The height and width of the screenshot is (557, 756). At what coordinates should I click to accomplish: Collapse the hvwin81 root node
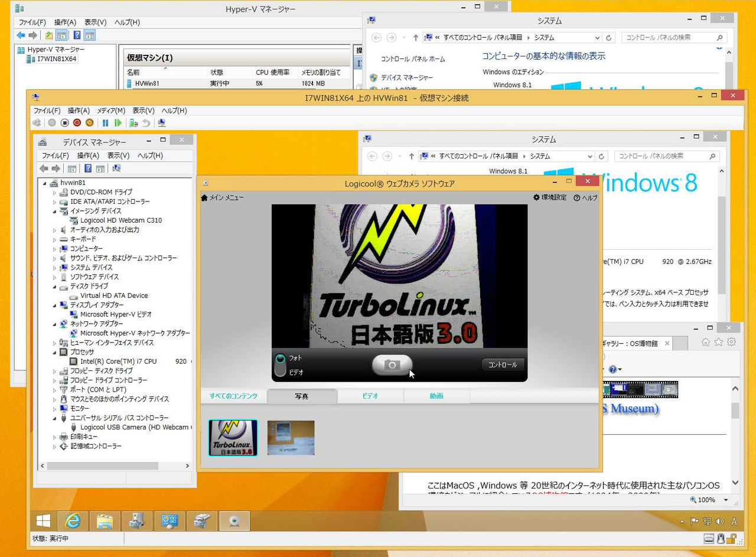[x=45, y=183]
